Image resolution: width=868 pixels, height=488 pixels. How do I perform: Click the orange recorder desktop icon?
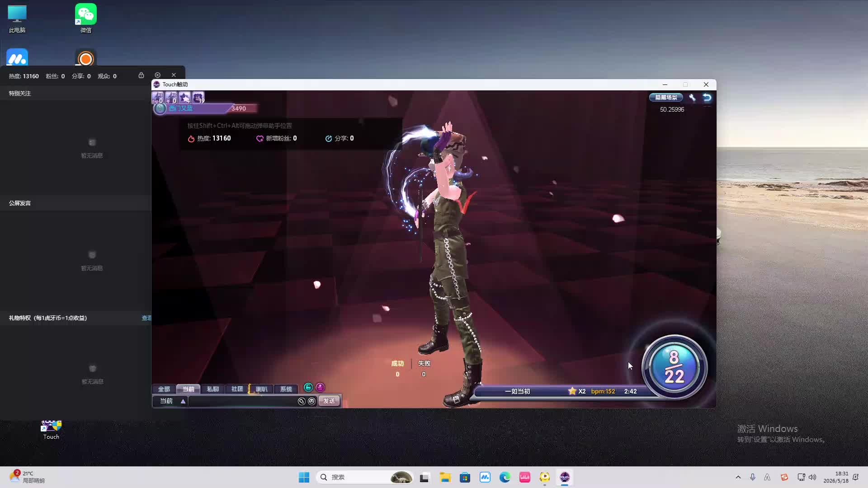[x=86, y=58]
